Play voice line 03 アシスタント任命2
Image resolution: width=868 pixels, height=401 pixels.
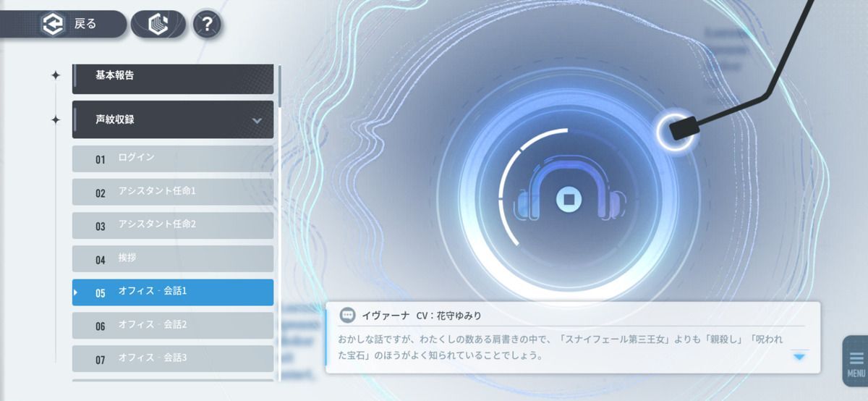point(172,225)
